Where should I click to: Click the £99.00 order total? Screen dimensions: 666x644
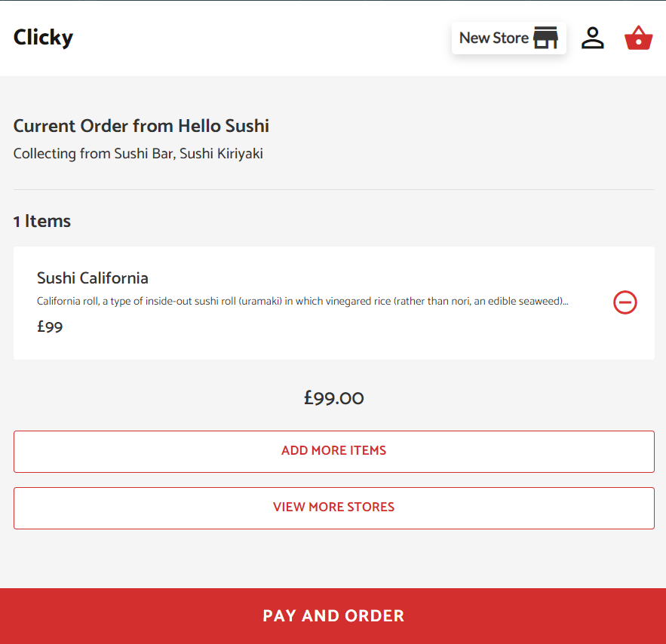coord(334,398)
